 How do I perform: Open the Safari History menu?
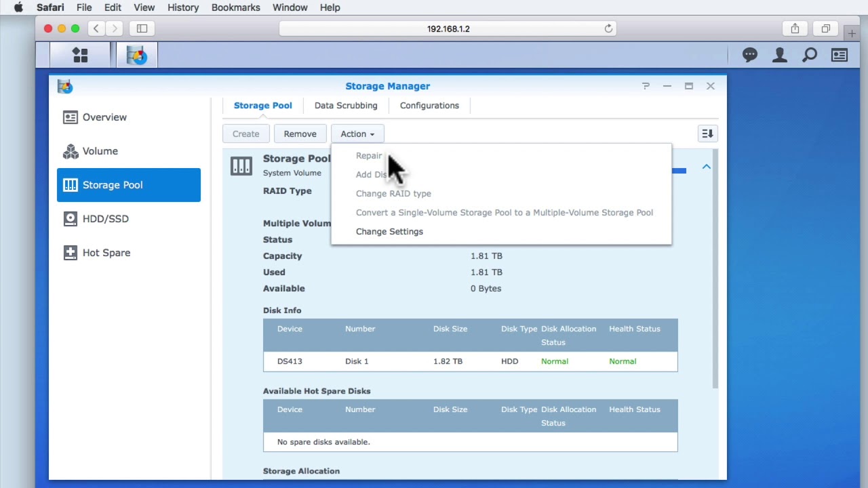pyautogui.click(x=183, y=7)
